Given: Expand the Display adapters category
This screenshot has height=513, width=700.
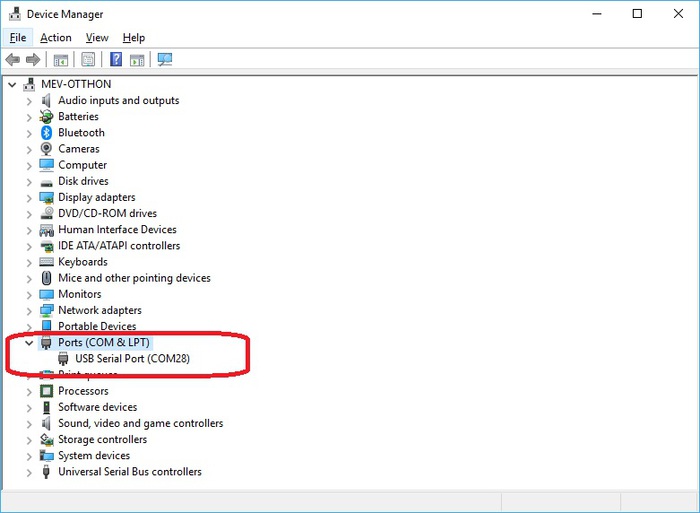Looking at the screenshot, I should pyautogui.click(x=28, y=198).
